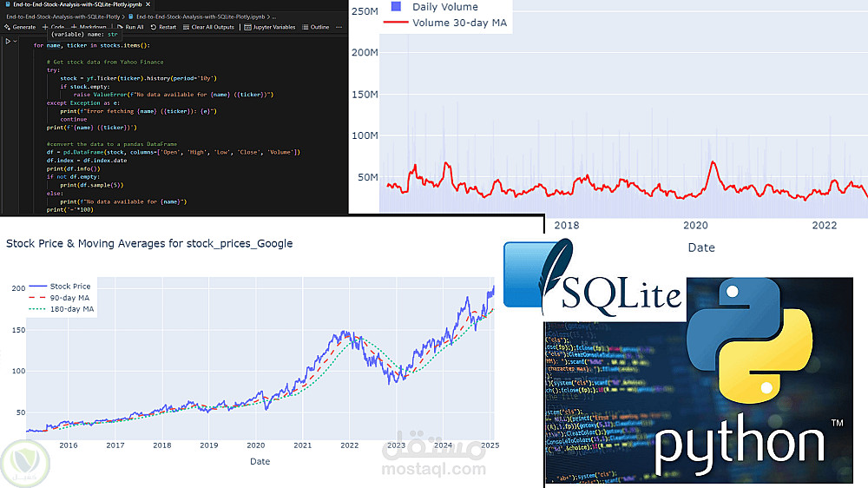Click the code line 'df.index = df.index.date'
Viewport: 868px width, 488px height.
tap(87, 161)
